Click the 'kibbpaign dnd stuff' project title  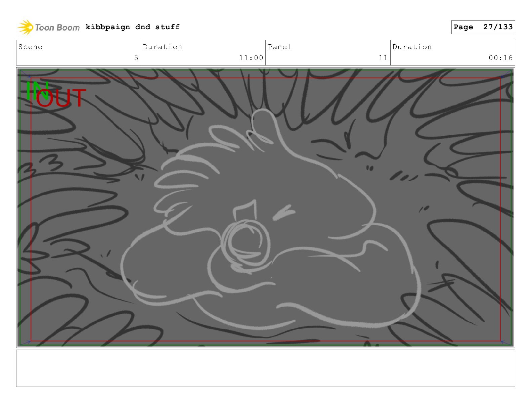[133, 27]
